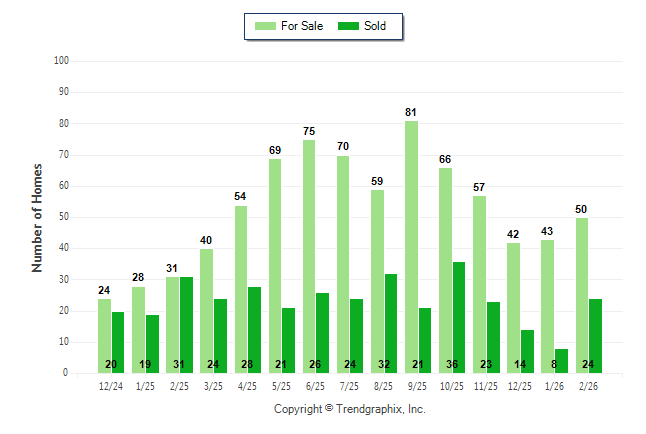Select the 10/25 Sold bar showing 36
The height and width of the screenshot is (434, 646).
459,317
